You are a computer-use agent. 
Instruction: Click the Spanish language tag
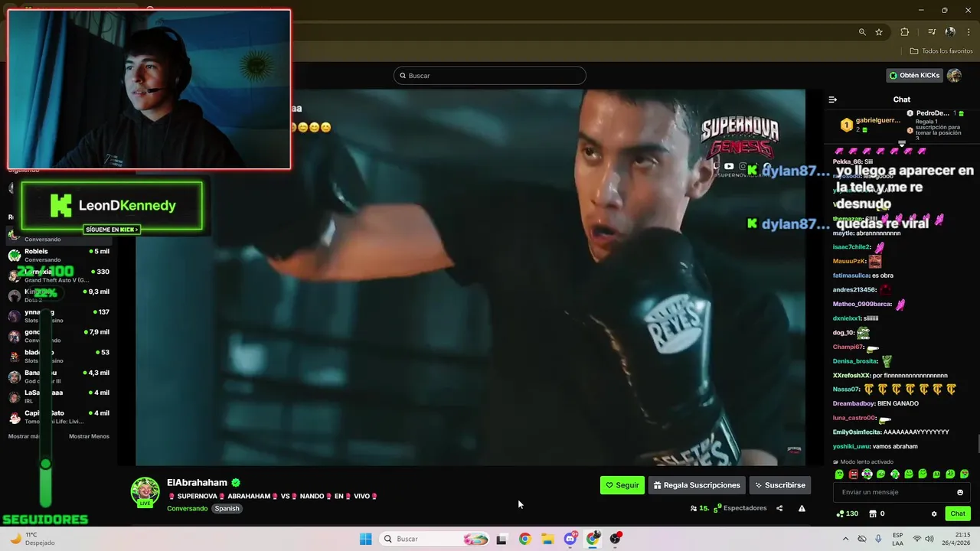click(227, 508)
